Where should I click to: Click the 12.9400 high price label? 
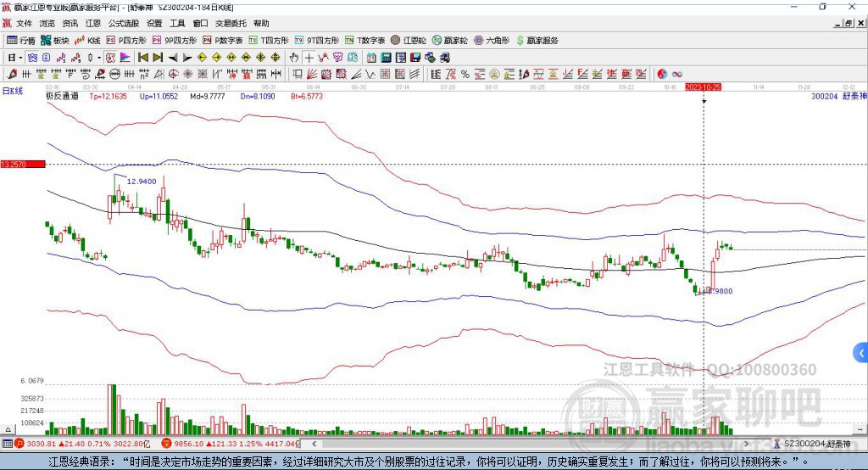click(142, 182)
